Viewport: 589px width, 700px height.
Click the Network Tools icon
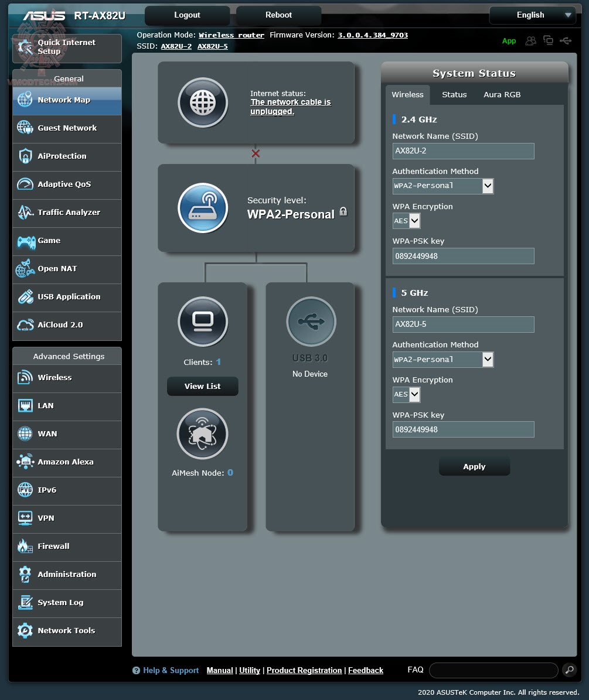pyautogui.click(x=25, y=630)
